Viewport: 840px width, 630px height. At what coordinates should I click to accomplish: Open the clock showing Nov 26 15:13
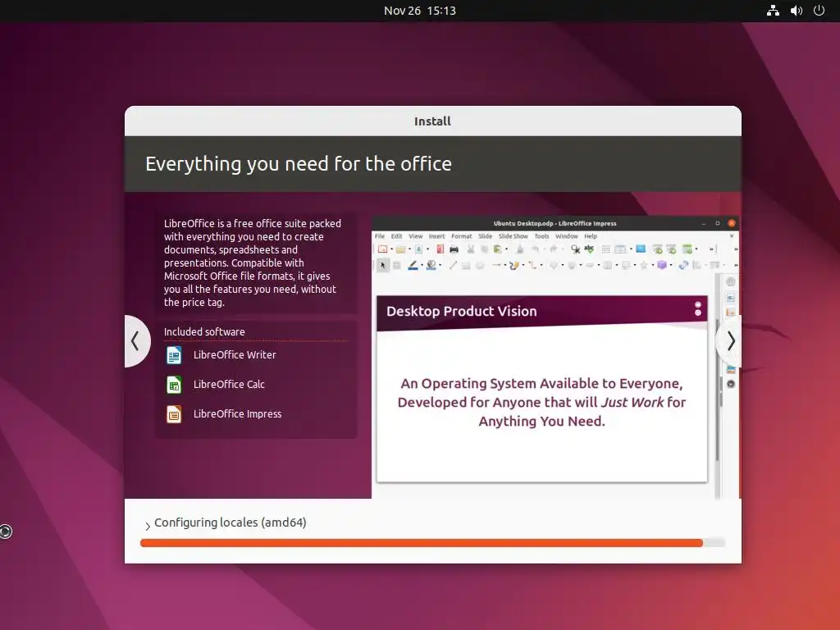419,10
